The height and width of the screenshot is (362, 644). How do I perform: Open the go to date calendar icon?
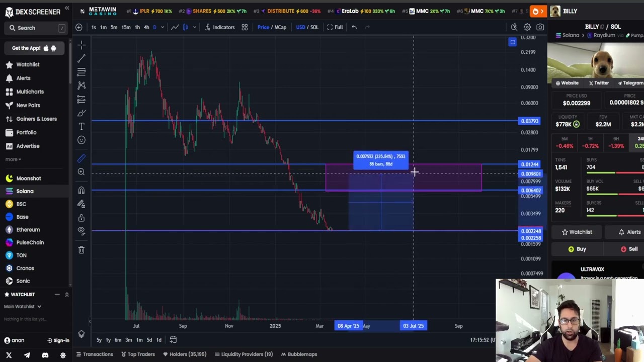(173, 340)
